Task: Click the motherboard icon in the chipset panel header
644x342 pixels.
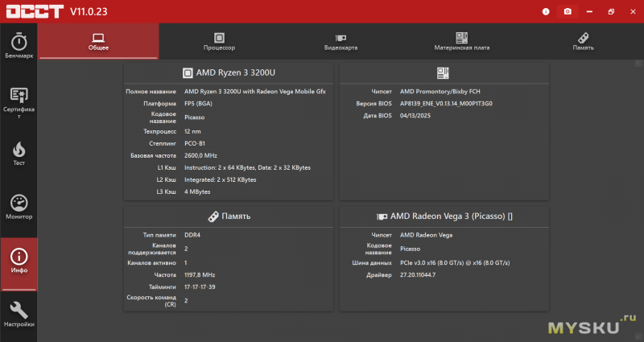Action: coord(443,73)
